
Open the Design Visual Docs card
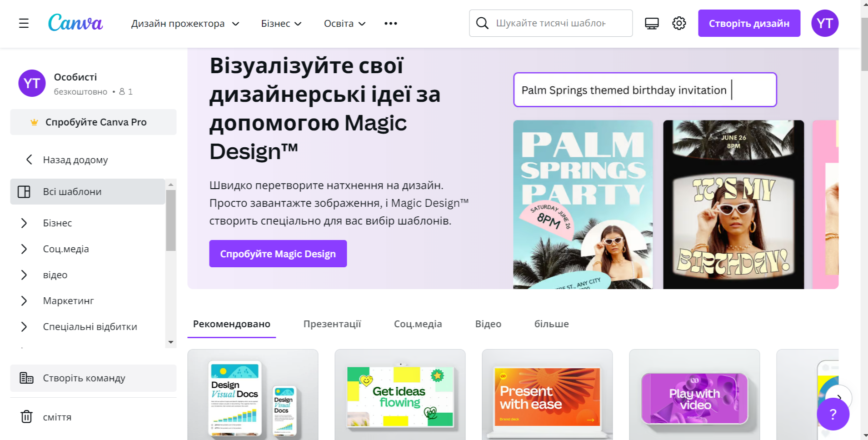[x=253, y=395]
